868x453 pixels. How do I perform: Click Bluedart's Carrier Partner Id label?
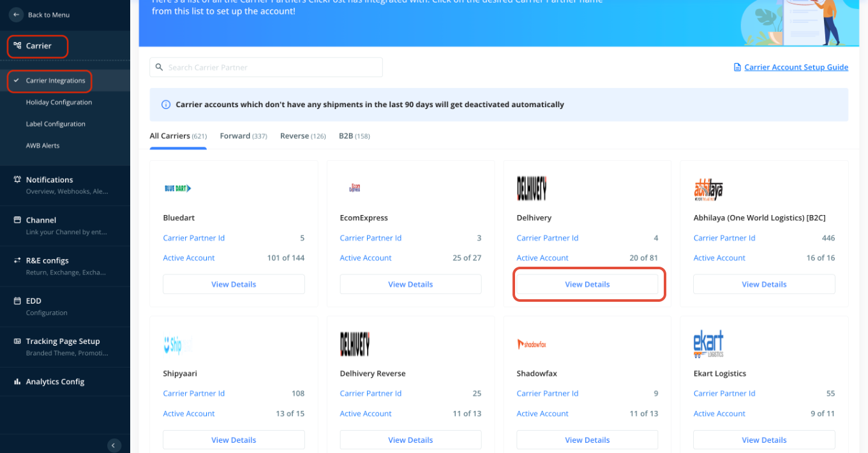coord(194,238)
